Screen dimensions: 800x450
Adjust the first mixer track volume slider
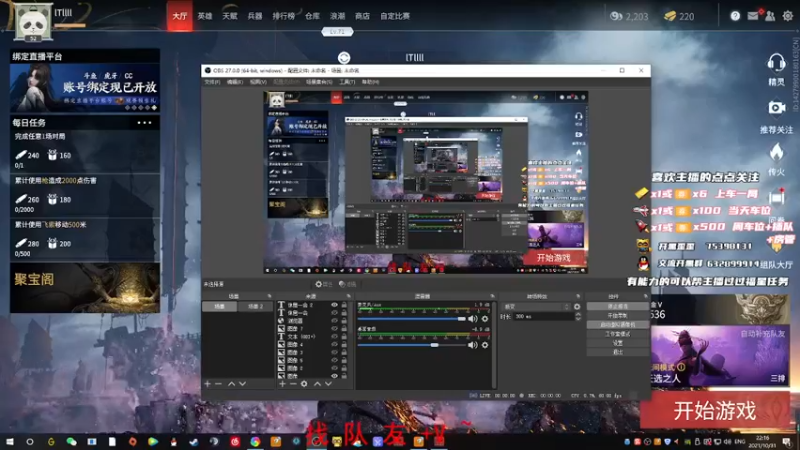[411, 319]
